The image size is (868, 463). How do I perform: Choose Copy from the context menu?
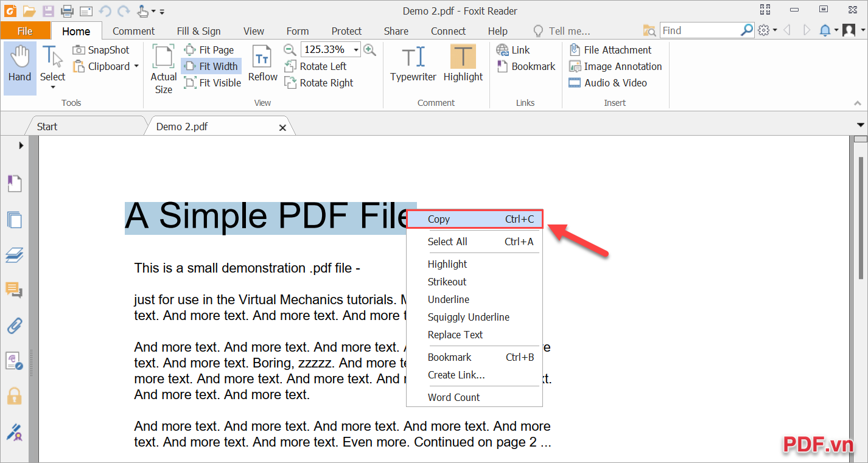[474, 219]
